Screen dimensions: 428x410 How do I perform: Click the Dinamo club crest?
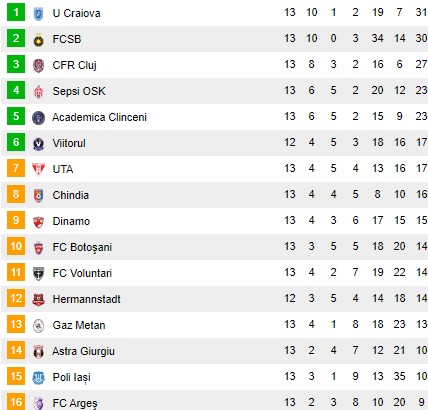click(38, 222)
